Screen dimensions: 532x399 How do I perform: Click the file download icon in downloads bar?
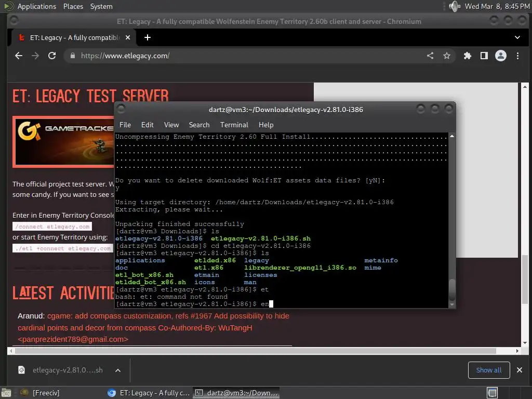pos(21,370)
